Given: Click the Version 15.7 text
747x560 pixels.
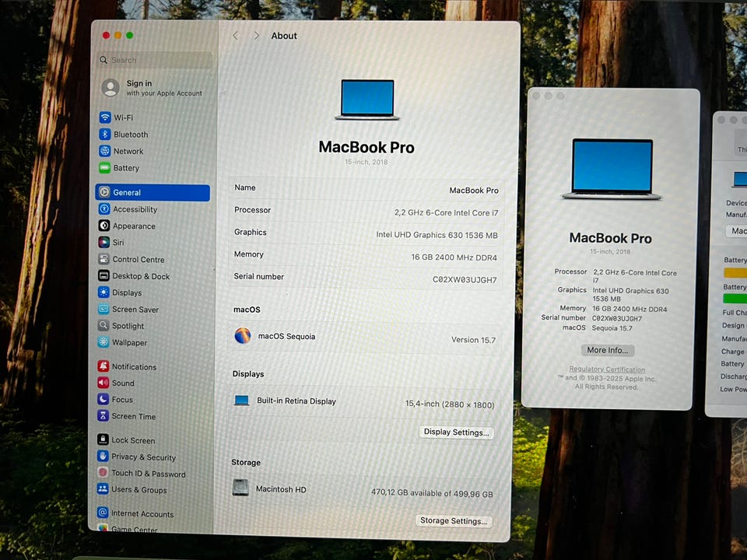Looking at the screenshot, I should coord(474,340).
